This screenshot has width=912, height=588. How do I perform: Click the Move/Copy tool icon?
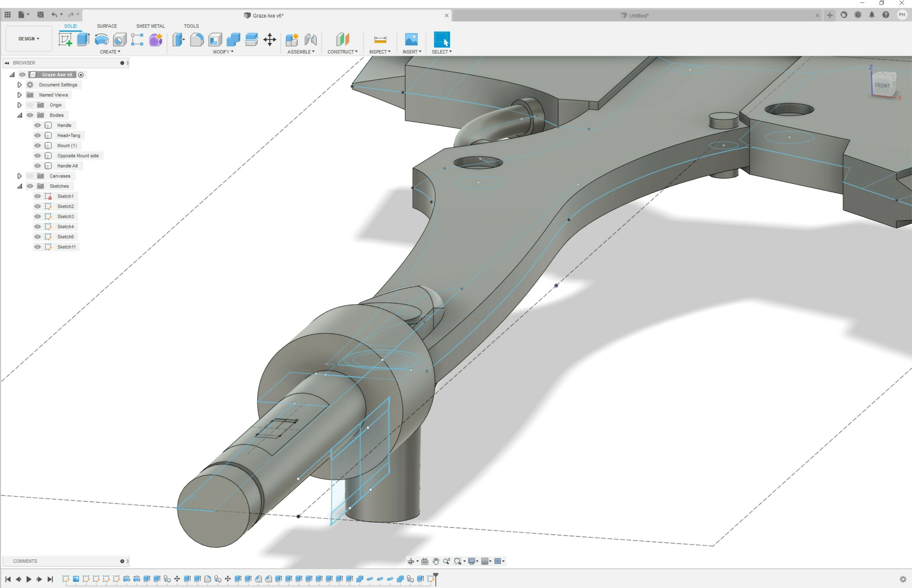coord(269,39)
